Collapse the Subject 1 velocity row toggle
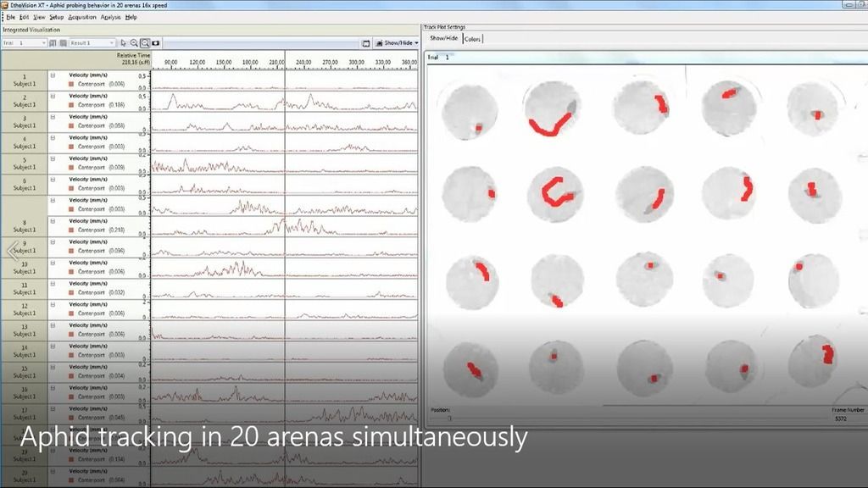868x488 pixels. pos(53,75)
